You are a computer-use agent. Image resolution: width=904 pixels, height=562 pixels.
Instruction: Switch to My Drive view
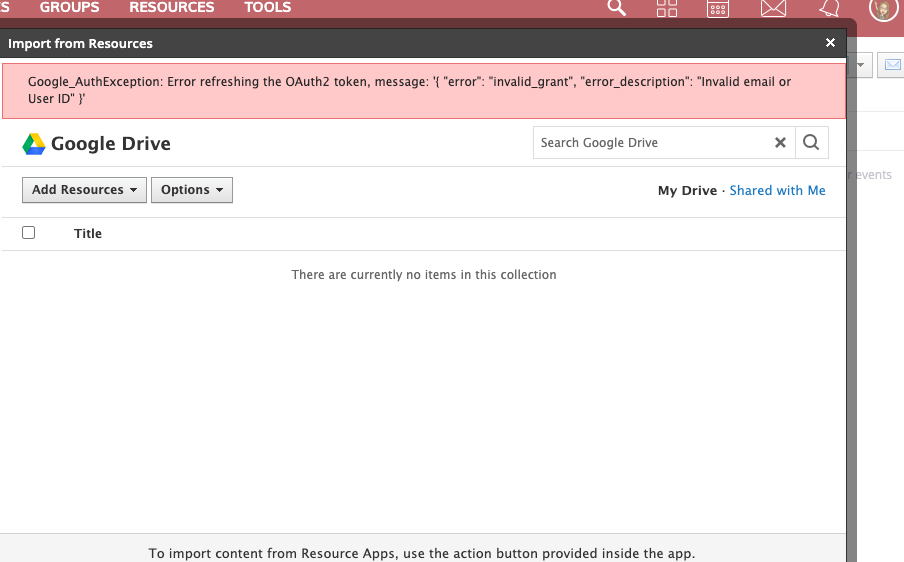pos(687,190)
